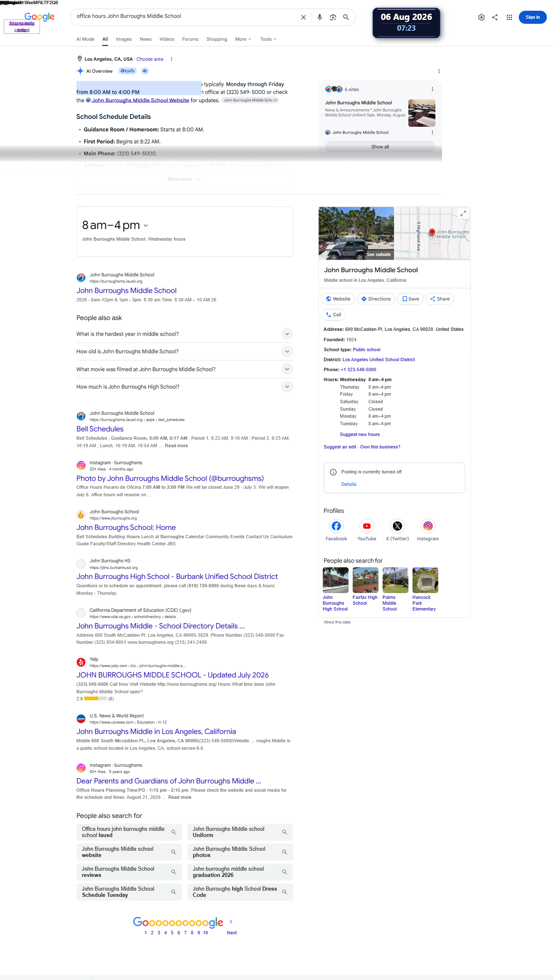Search John Burroughs Middle school Uniform suggestion
Viewport: 560px width, 980px height.
240,832
